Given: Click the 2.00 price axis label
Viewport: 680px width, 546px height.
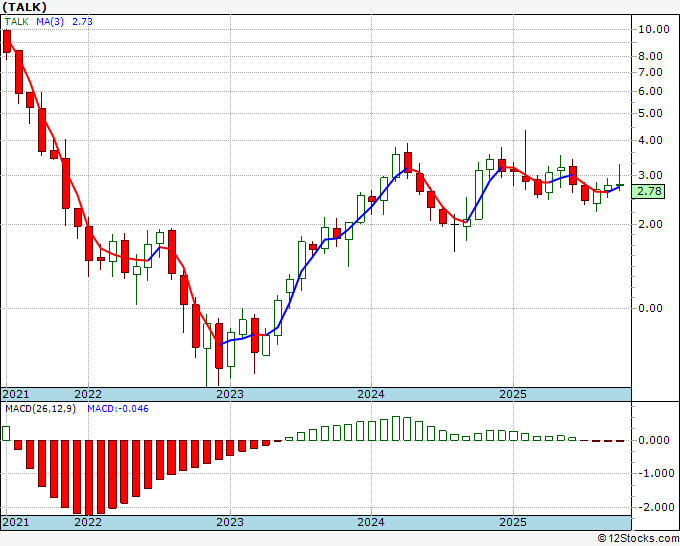Looking at the screenshot, I should 650,224.
